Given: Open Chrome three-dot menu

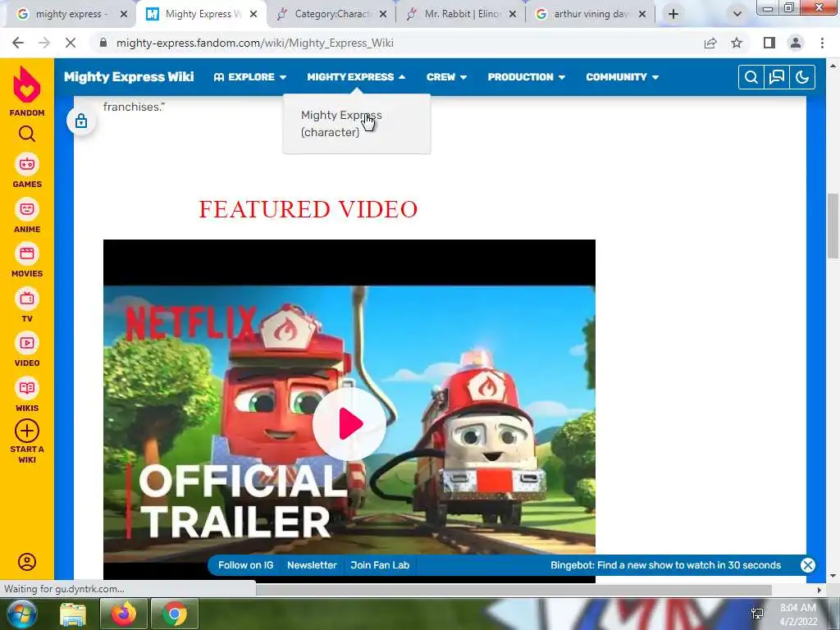Looking at the screenshot, I should (x=822, y=43).
